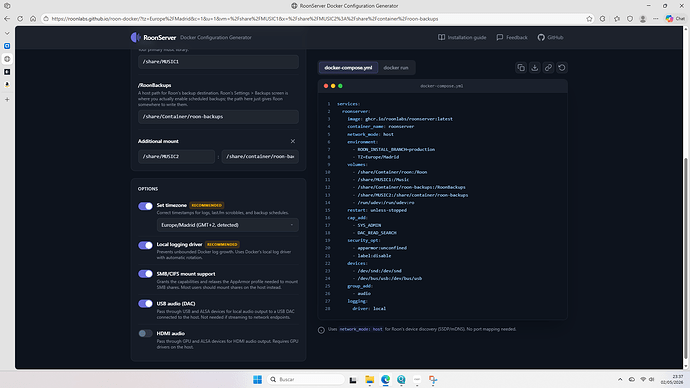Switch to the docker run tab

tap(396, 68)
